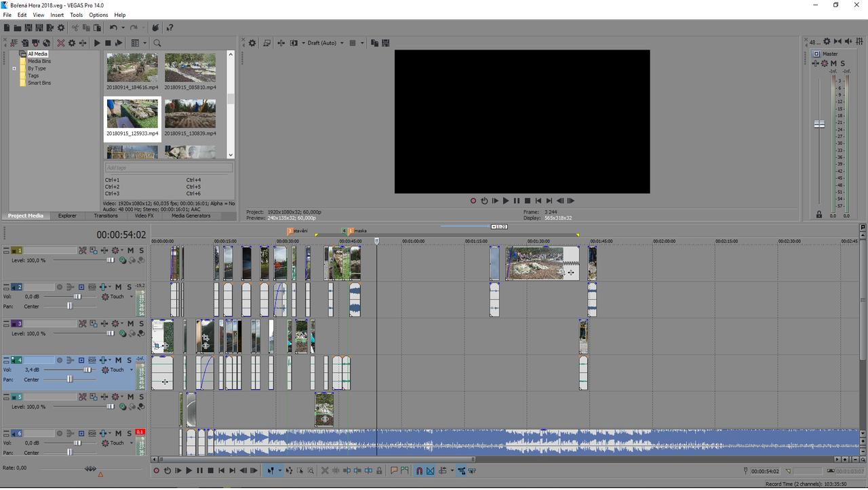Insert a marker from timeline toolbar
Screen dimensions: 868x490
(394, 470)
